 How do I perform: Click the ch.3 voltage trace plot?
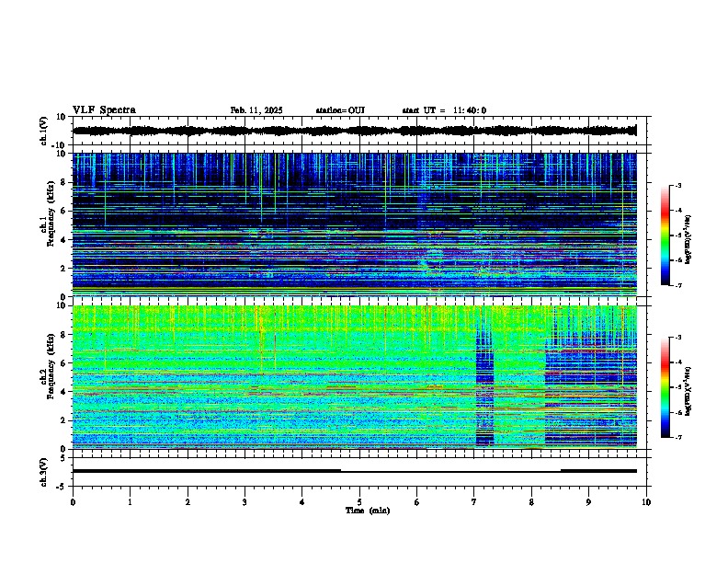pos(359,472)
